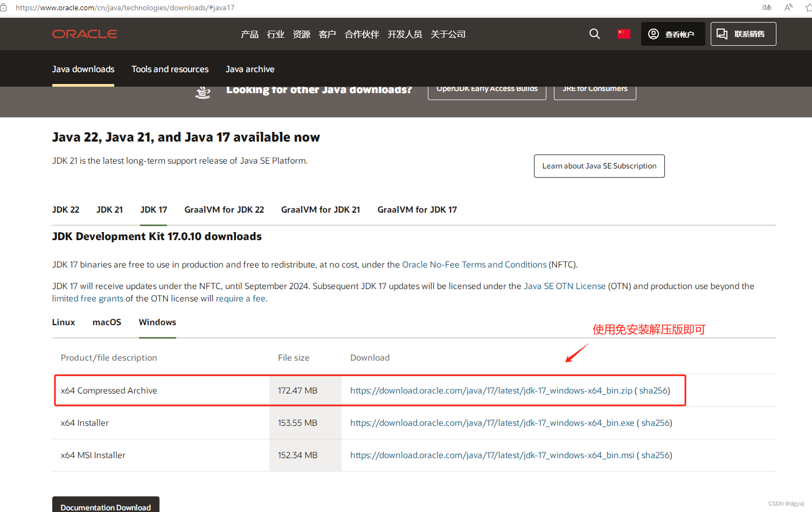The image size is (812, 512).
Task: Download the x64 Compressed Archive zip link
Action: (491, 390)
